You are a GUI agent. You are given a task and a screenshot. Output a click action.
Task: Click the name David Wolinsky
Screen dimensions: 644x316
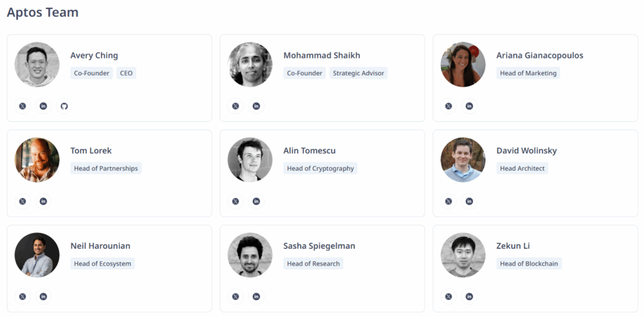[526, 150]
